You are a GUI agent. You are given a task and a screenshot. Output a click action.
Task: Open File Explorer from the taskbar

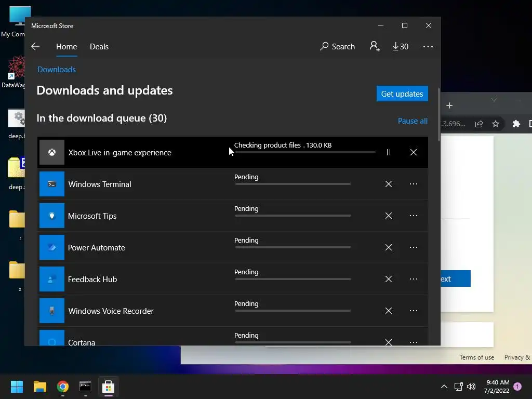point(39,387)
